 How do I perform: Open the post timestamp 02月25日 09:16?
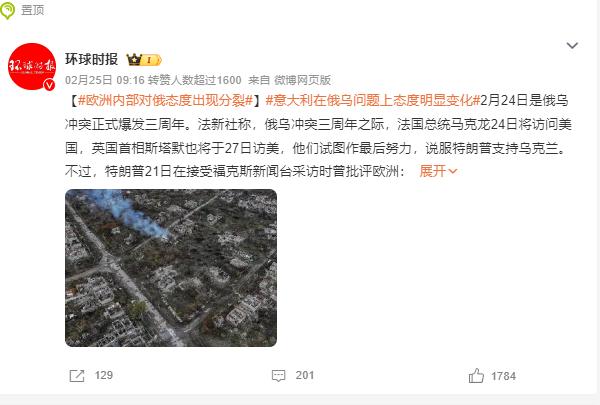coord(105,80)
